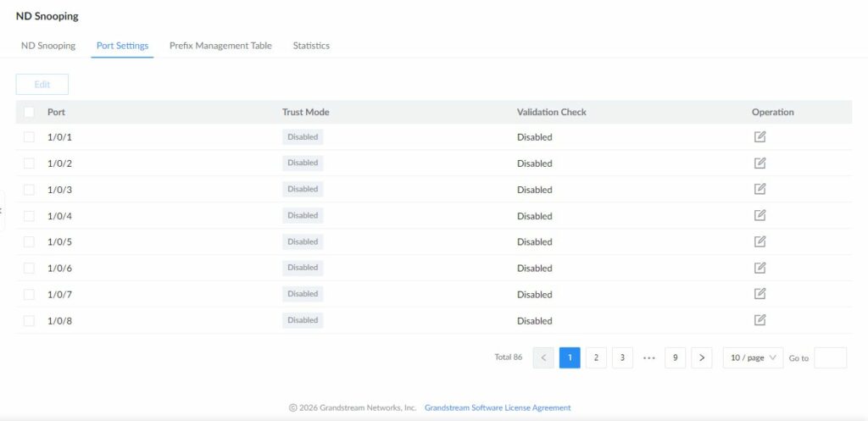Click Trust Mode Disabled tag for 1/0/7
This screenshot has height=421, width=868.
point(303,294)
